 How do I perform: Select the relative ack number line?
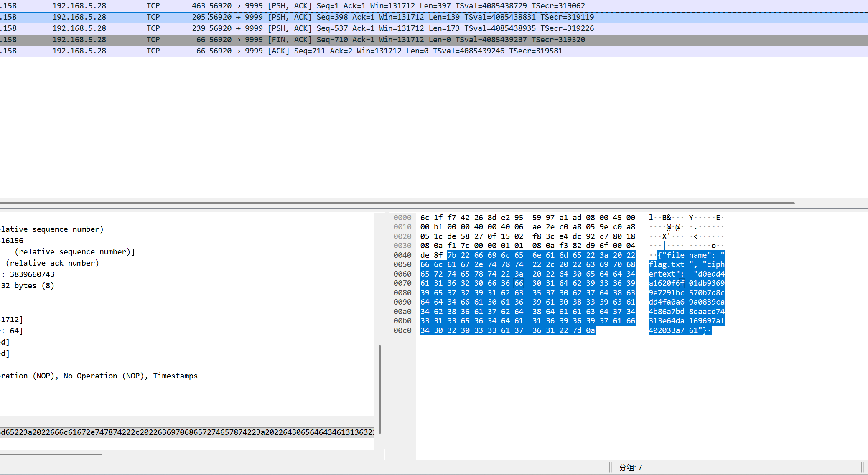53,263
